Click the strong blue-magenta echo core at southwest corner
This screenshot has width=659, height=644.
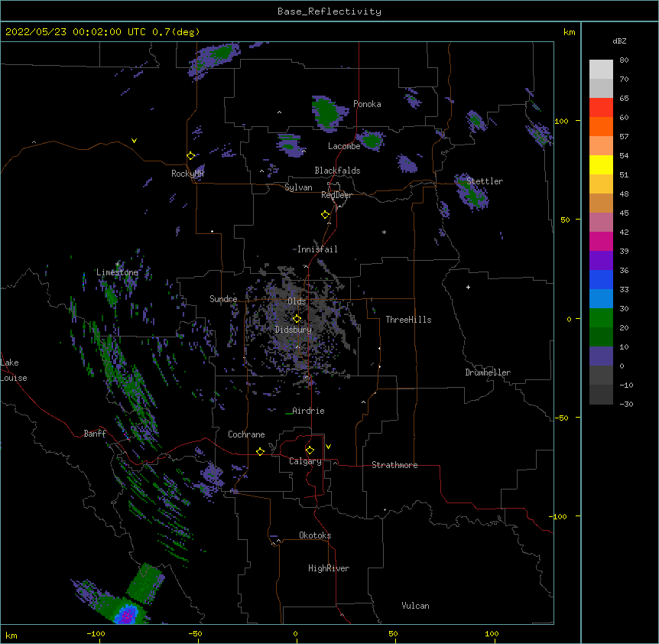(x=127, y=615)
